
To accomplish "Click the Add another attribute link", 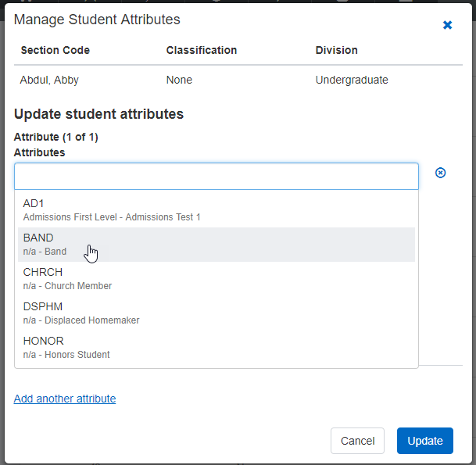I will coord(65,399).
